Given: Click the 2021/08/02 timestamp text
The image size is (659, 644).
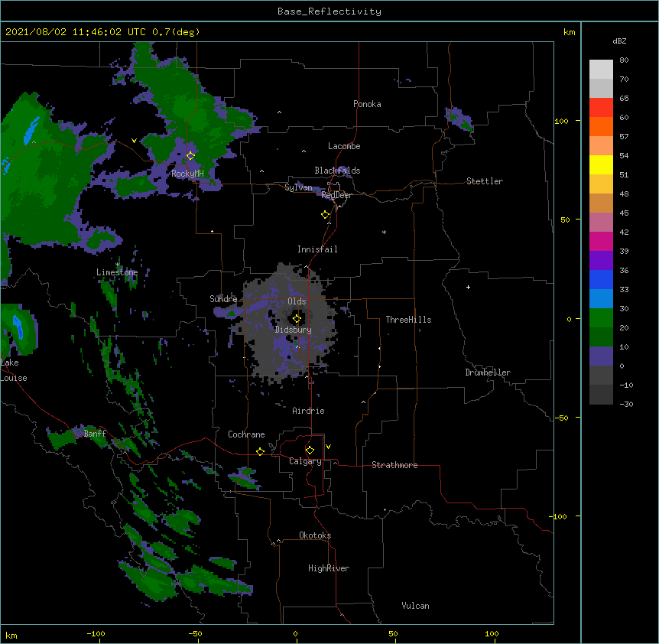Looking at the screenshot, I should [103, 32].
